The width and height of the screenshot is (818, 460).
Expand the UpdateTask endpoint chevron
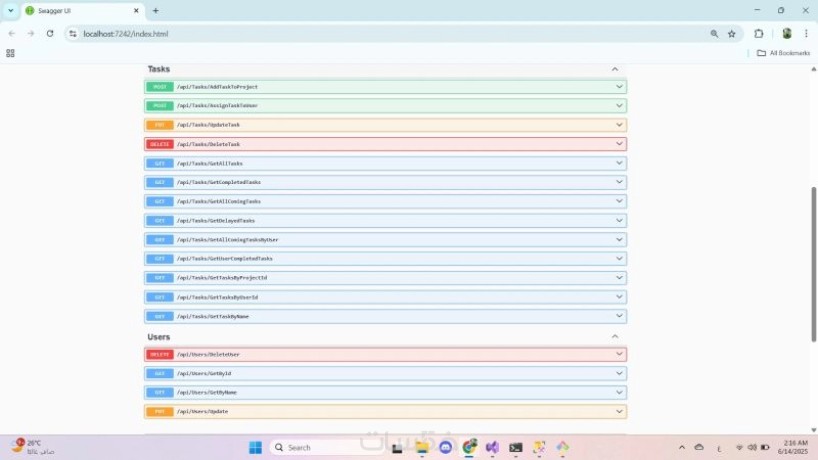click(619, 125)
